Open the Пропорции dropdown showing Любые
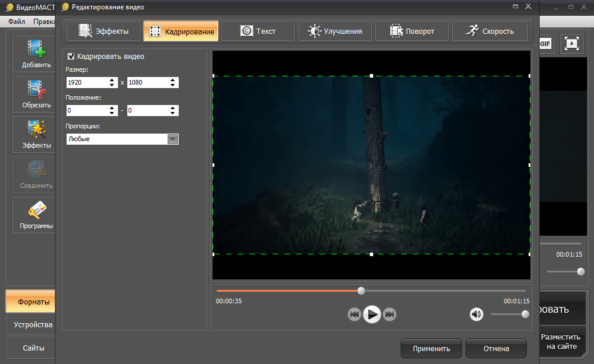This screenshot has width=594, height=364. pyautogui.click(x=122, y=139)
